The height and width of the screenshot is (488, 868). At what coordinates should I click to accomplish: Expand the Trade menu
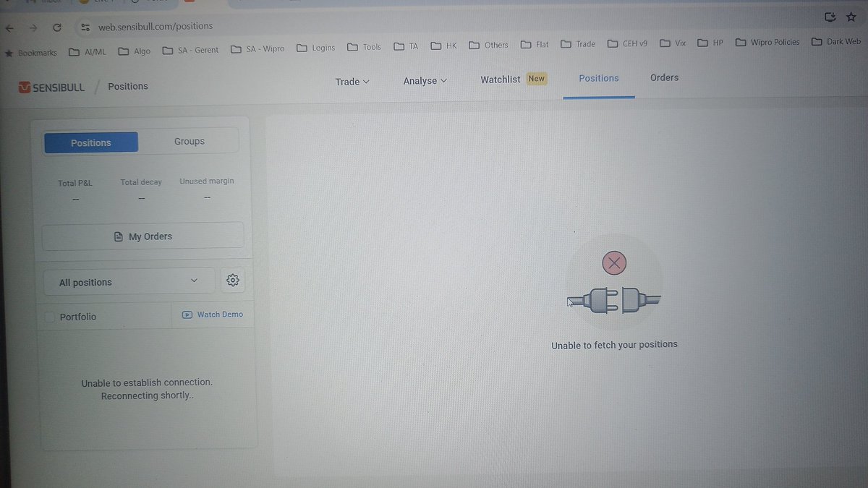tap(352, 82)
